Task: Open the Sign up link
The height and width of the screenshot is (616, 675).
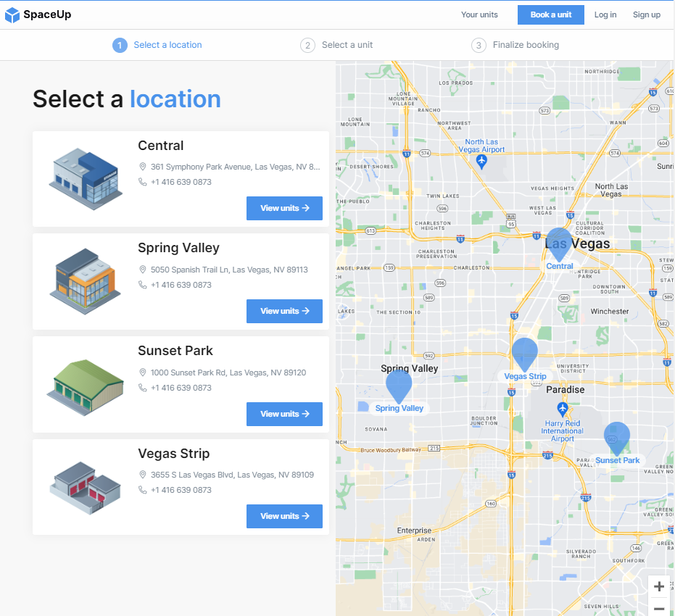Action: (646, 14)
